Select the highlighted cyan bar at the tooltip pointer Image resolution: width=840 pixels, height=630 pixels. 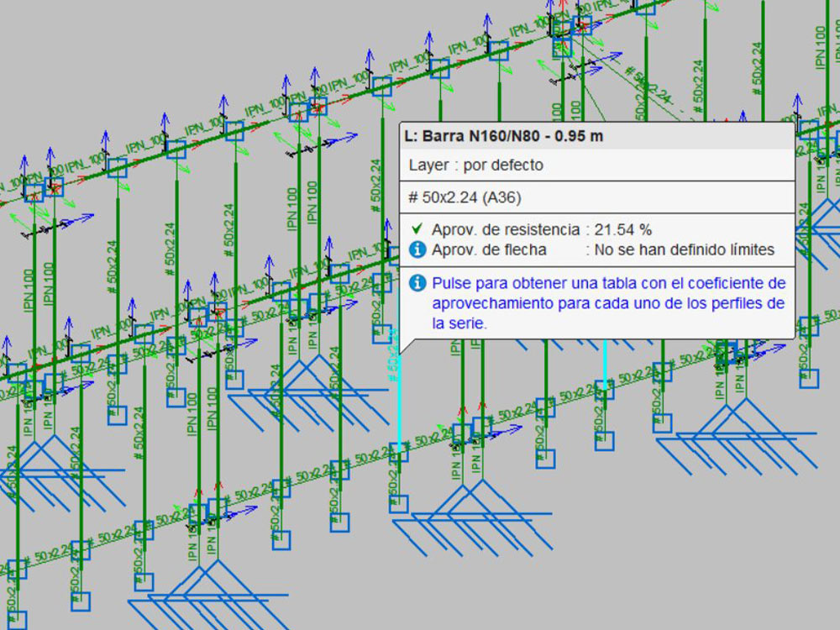(x=398, y=395)
